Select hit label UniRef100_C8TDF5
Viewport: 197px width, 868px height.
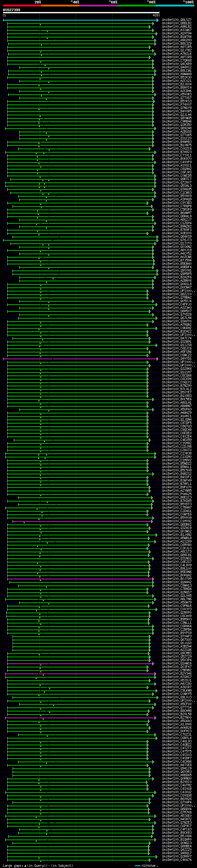point(177,423)
